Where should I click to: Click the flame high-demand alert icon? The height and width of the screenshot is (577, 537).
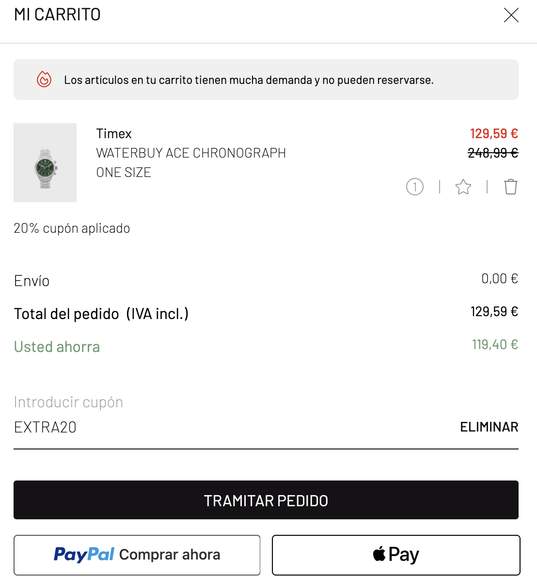tap(44, 79)
